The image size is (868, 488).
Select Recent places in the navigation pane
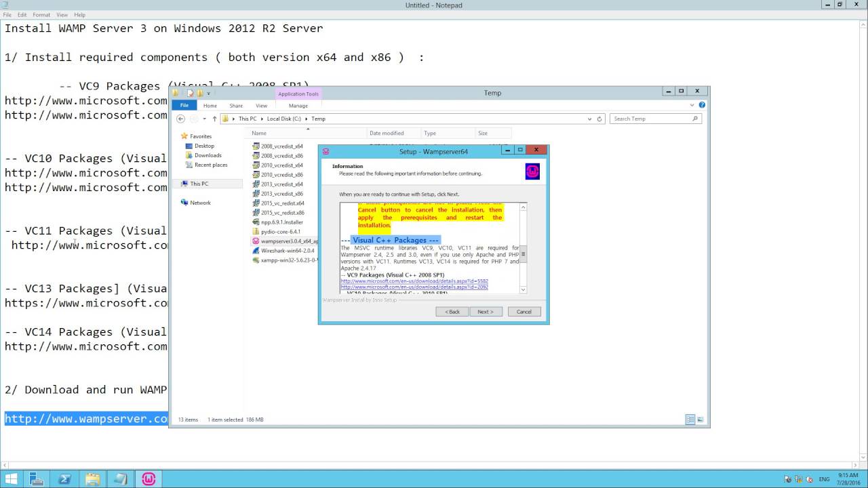click(211, 165)
